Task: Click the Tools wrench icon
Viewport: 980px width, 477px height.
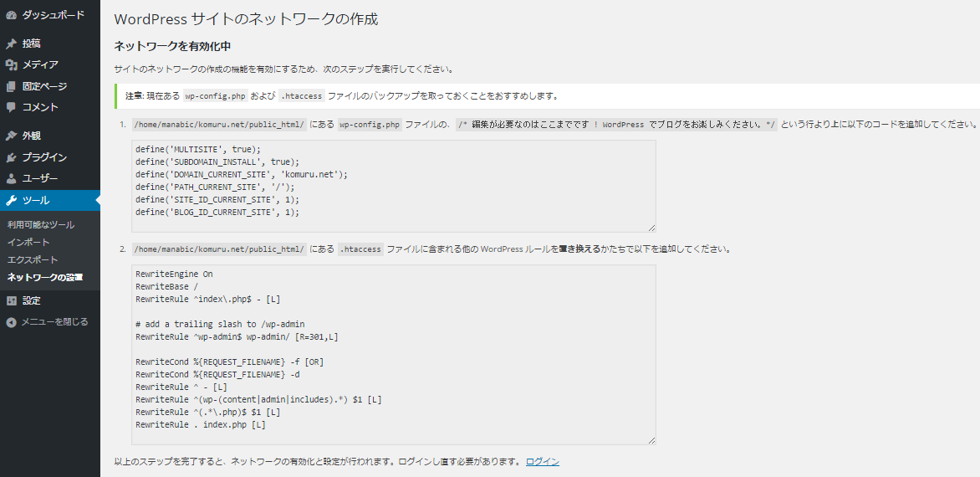Action: [11, 201]
